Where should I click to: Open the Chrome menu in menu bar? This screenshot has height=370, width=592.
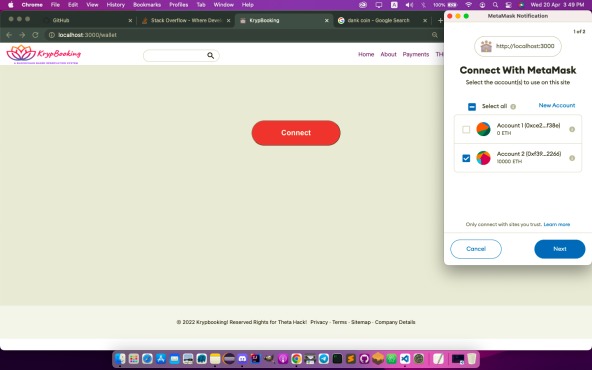(32, 5)
